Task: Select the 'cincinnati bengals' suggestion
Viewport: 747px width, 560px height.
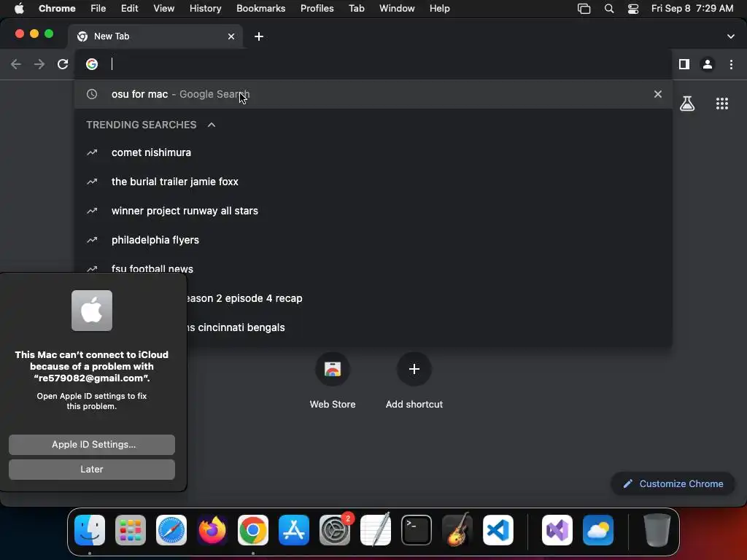Action: pos(429,327)
